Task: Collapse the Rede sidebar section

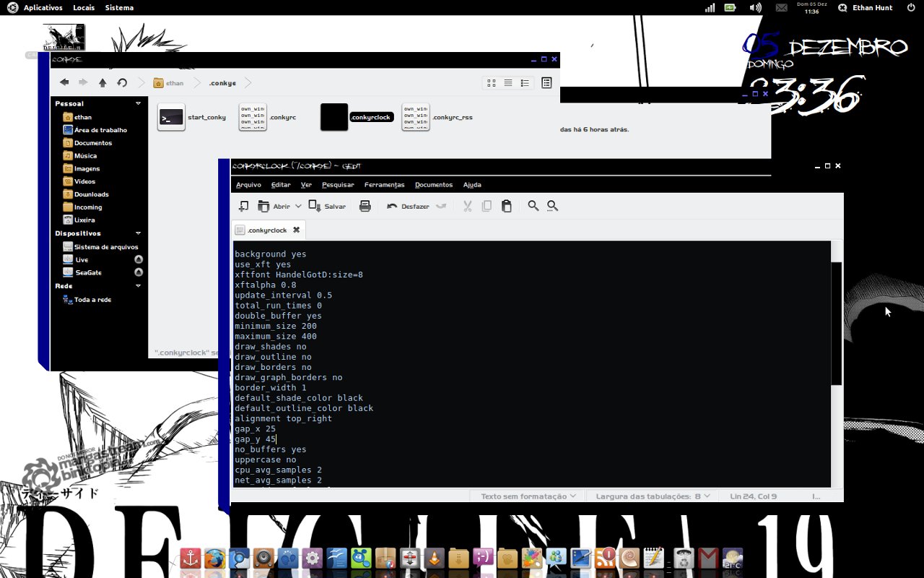Action: point(138,286)
